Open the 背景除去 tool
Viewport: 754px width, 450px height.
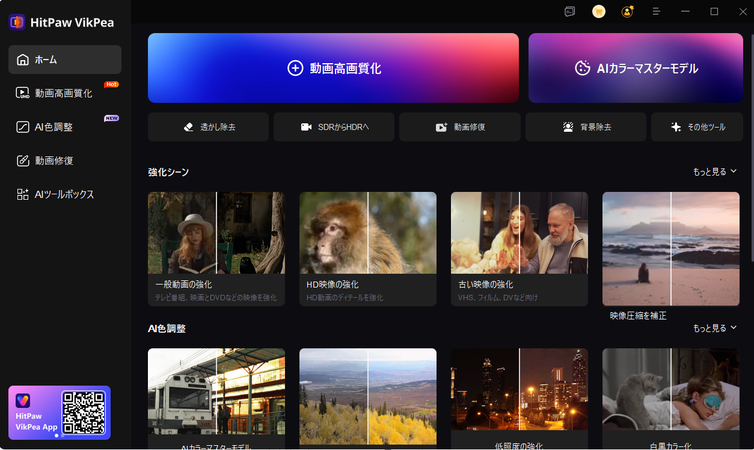point(586,127)
